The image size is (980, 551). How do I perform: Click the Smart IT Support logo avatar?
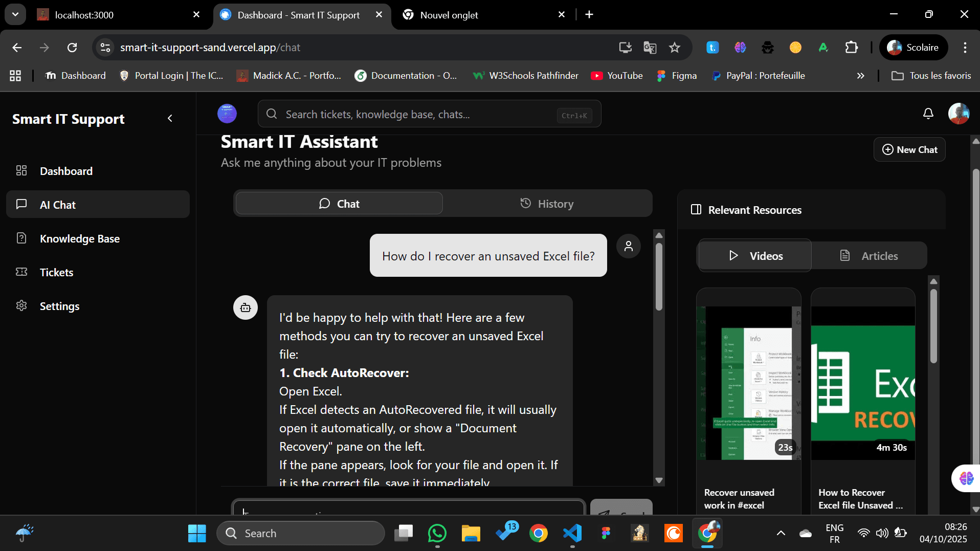point(227,114)
